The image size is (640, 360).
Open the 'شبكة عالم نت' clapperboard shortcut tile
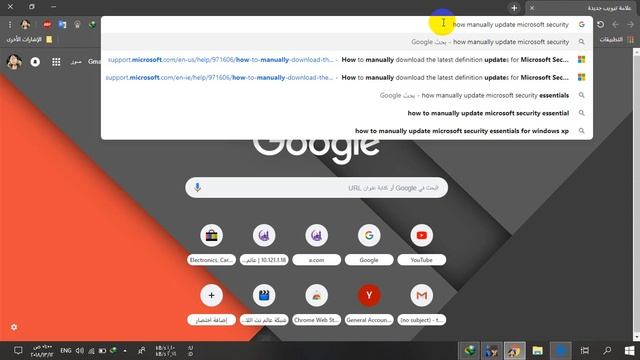pyautogui.click(x=264, y=304)
